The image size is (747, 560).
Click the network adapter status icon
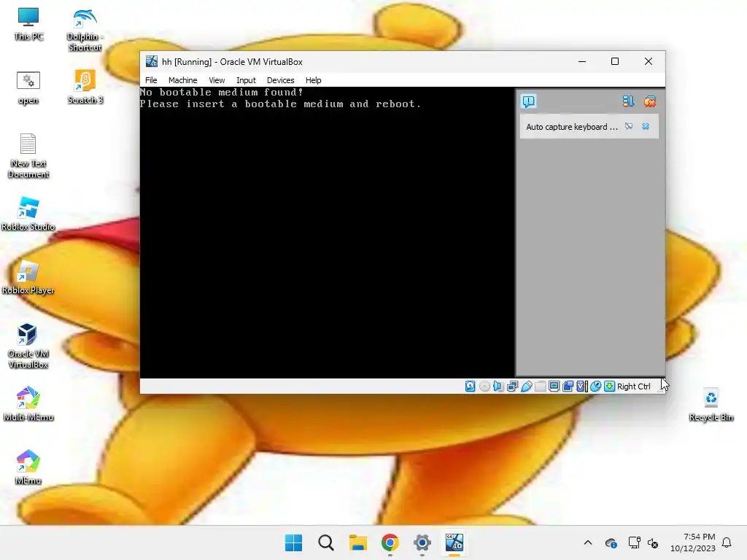[x=512, y=386]
